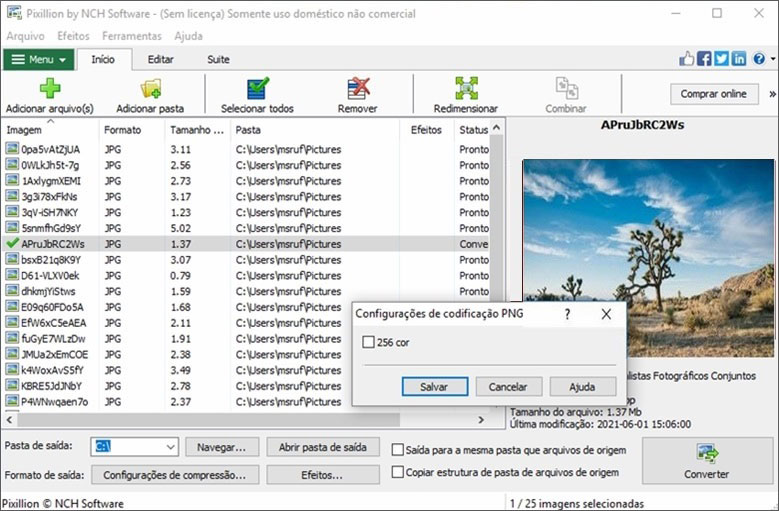Click the Pixillion app icon in title bar
779x511 pixels.
click(x=14, y=12)
